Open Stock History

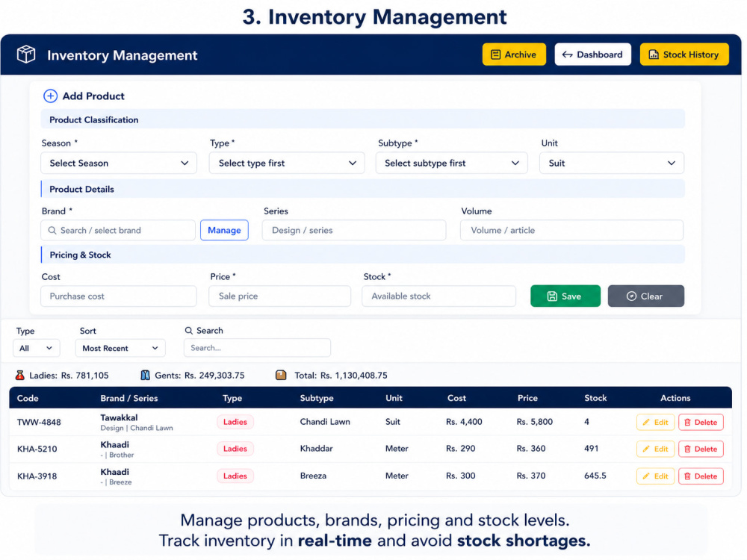coord(684,55)
